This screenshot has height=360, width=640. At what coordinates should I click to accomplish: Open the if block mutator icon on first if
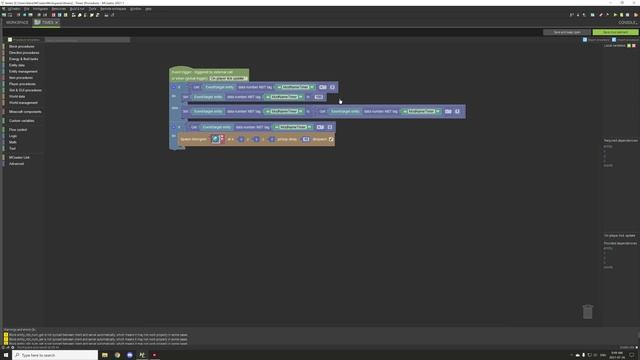[174, 87]
